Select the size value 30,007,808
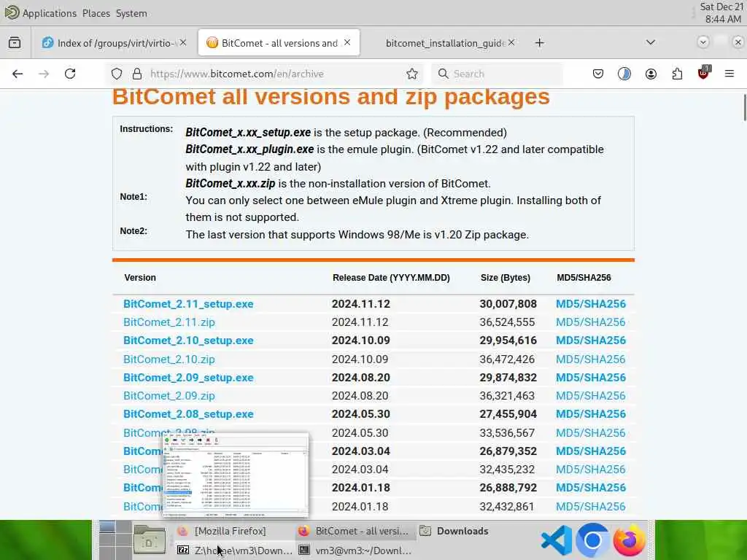This screenshot has width=747, height=560. coord(508,304)
